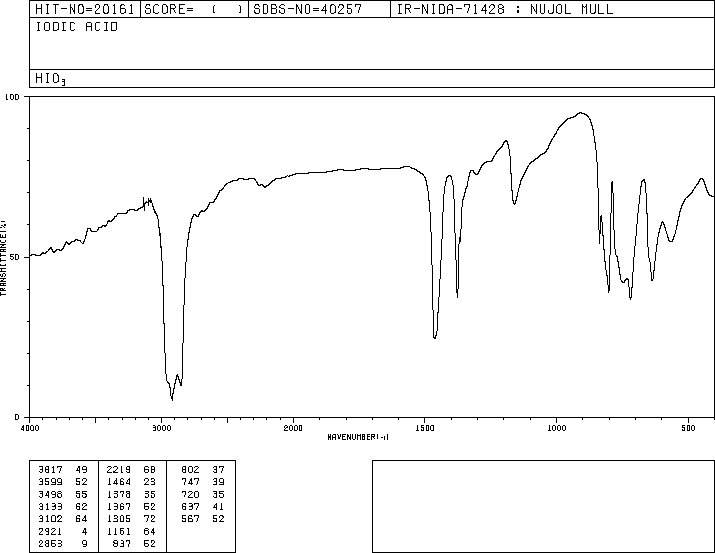Click the HIT-NO=20161 header field
This screenshot has height=553, width=715.
[84, 9]
